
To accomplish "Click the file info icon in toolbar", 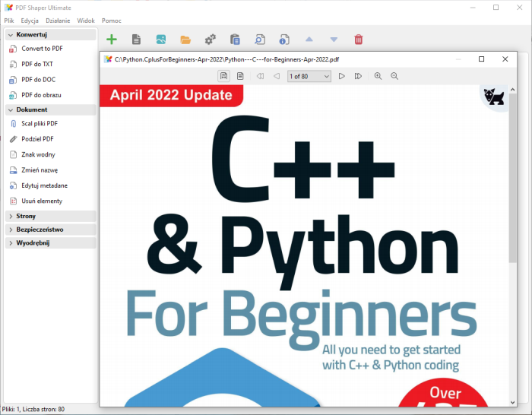I will (284, 40).
